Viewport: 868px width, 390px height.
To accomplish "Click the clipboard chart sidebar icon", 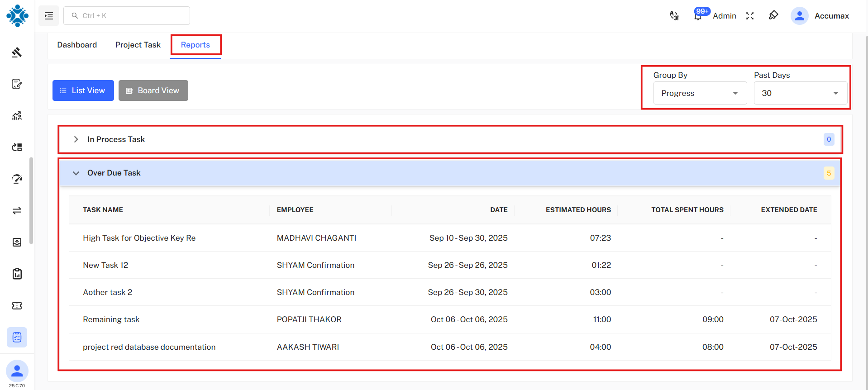I will click(x=17, y=274).
